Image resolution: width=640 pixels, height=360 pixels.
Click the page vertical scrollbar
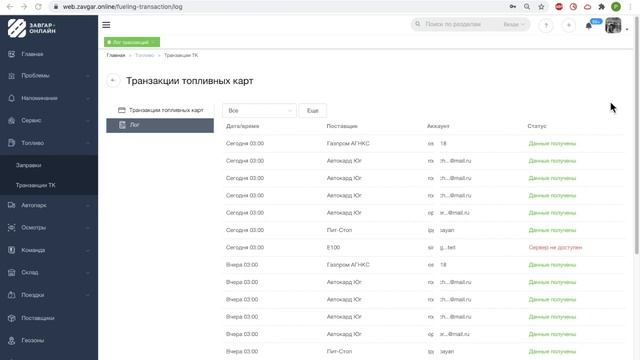[x=636, y=135]
